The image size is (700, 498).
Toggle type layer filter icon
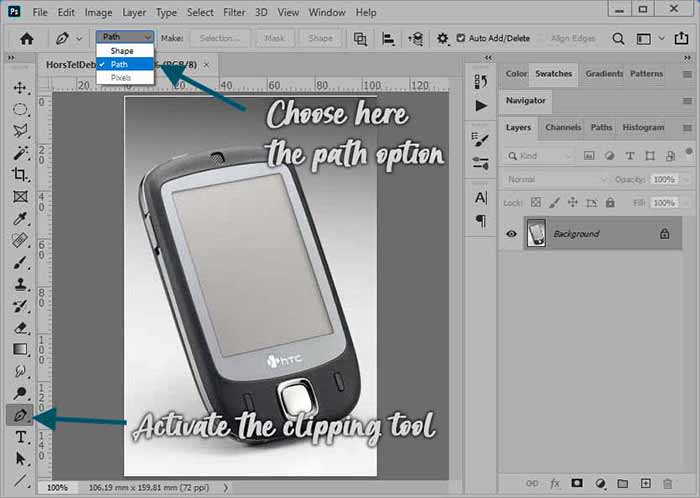[x=629, y=156]
